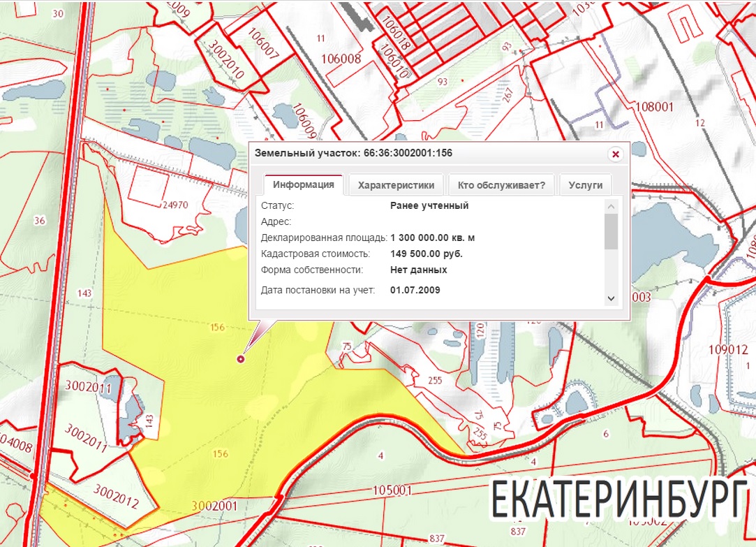Click the scroll down arrow in popup
The image size is (756, 547).
pos(611,298)
